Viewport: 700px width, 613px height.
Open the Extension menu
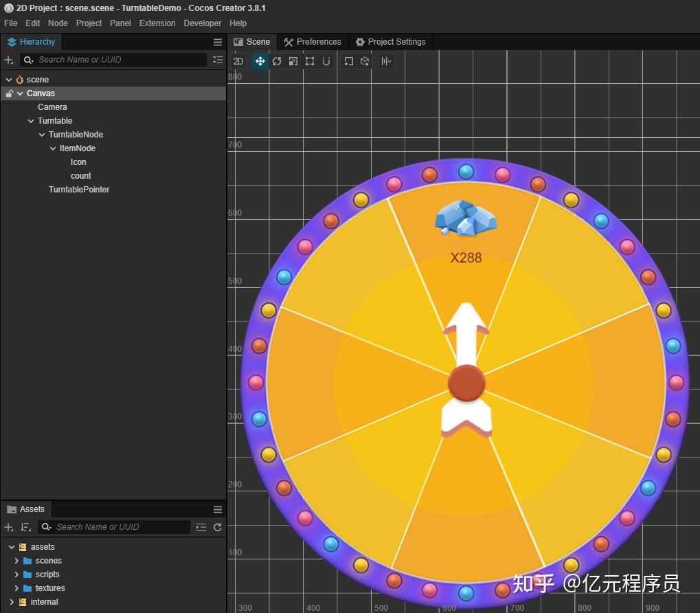coord(157,23)
